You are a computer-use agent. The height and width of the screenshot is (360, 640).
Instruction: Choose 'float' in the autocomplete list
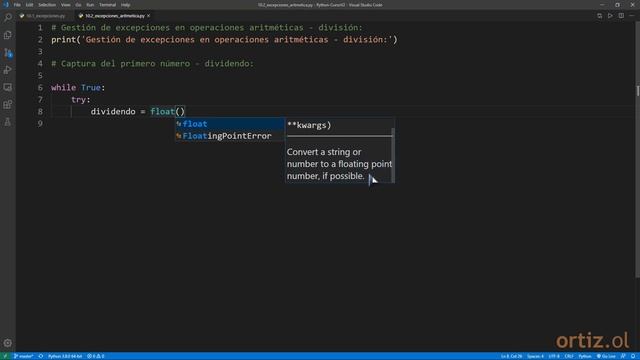pyautogui.click(x=230, y=124)
